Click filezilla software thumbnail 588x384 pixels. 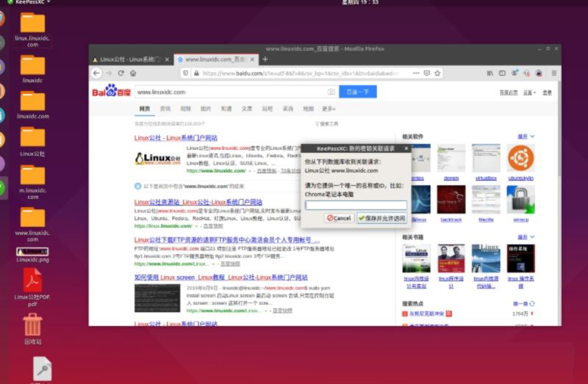(x=486, y=199)
